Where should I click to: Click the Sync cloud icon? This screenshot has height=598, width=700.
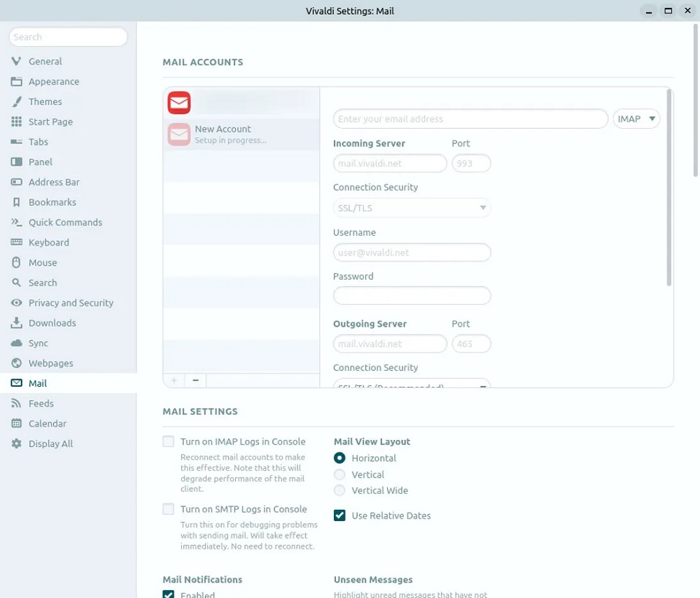click(17, 343)
